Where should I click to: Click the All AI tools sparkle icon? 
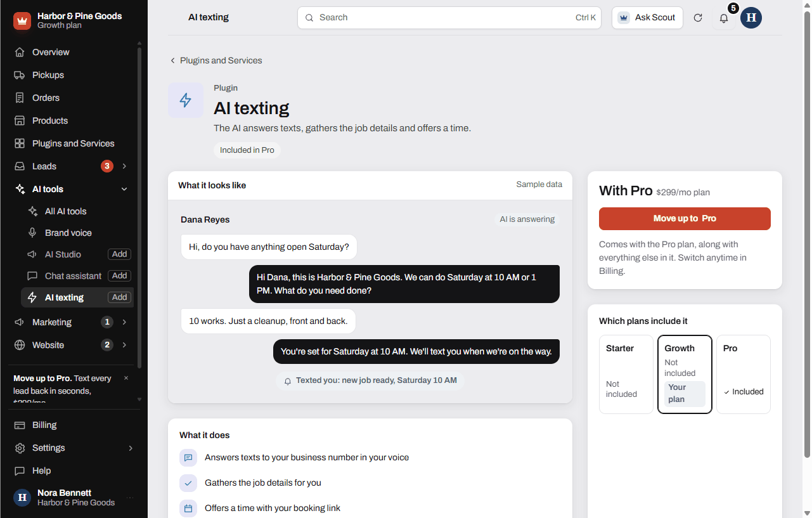tap(32, 211)
